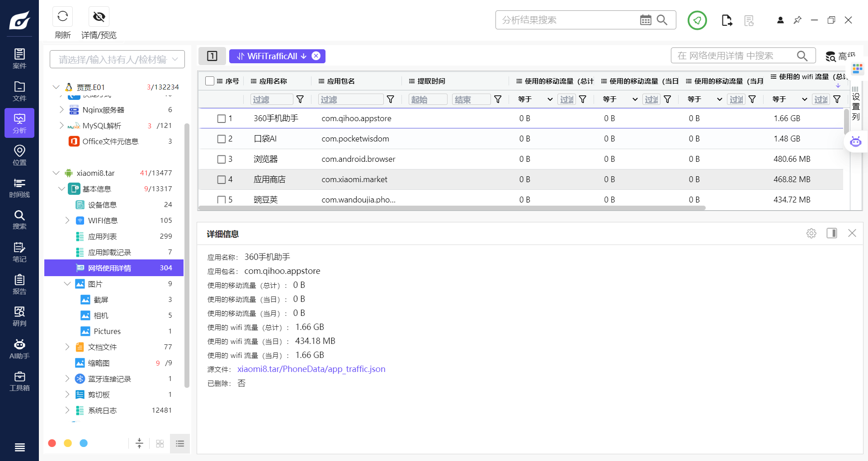Viewport: 868px width, 461px height.
Task: Check the select-all header checkbox
Action: [x=210, y=81]
